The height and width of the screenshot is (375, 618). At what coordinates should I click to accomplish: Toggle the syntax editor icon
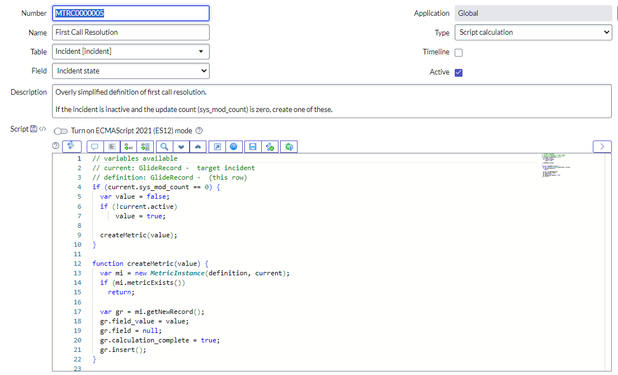point(71,146)
